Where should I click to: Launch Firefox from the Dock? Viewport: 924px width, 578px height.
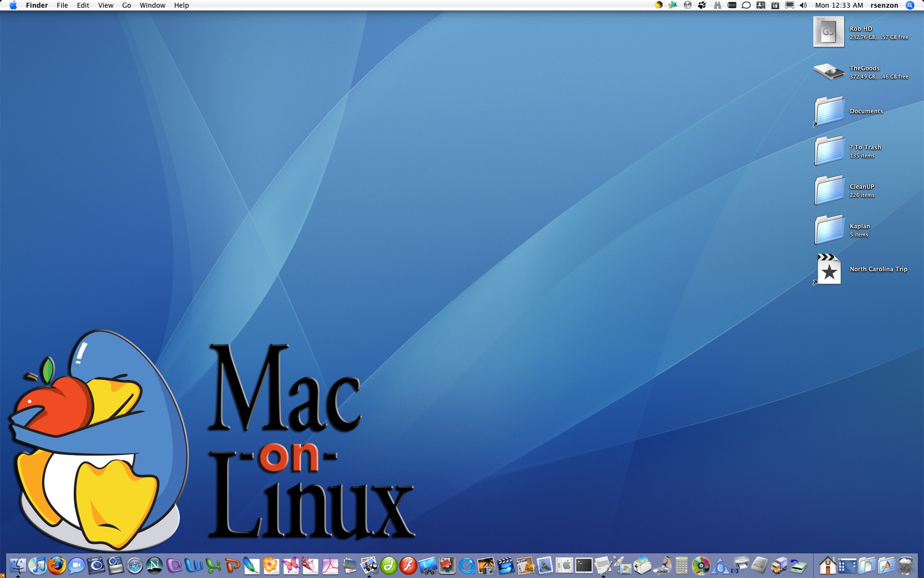pos(57,565)
